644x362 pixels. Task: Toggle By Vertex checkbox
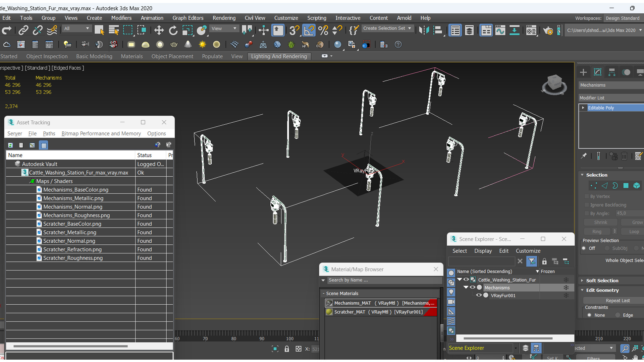(587, 196)
